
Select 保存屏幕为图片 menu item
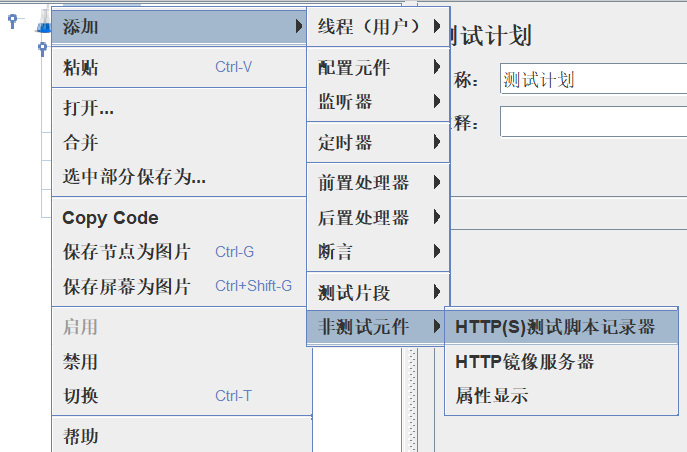point(179,286)
